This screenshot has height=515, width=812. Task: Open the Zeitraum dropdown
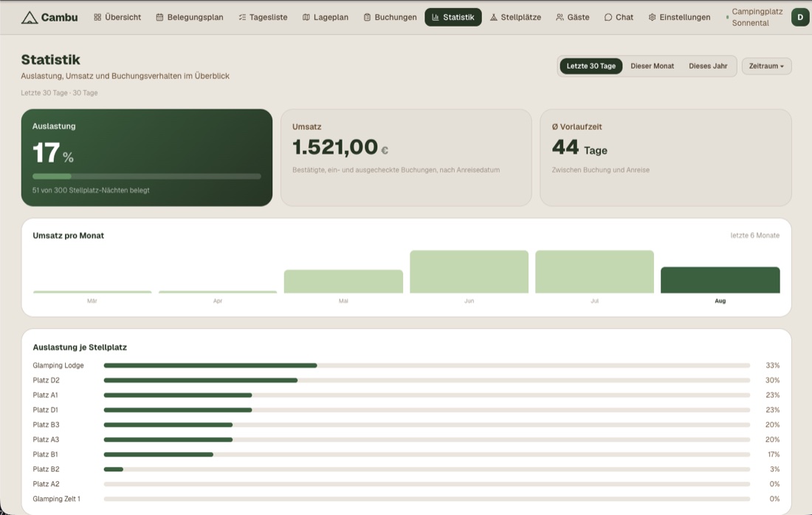click(x=766, y=66)
